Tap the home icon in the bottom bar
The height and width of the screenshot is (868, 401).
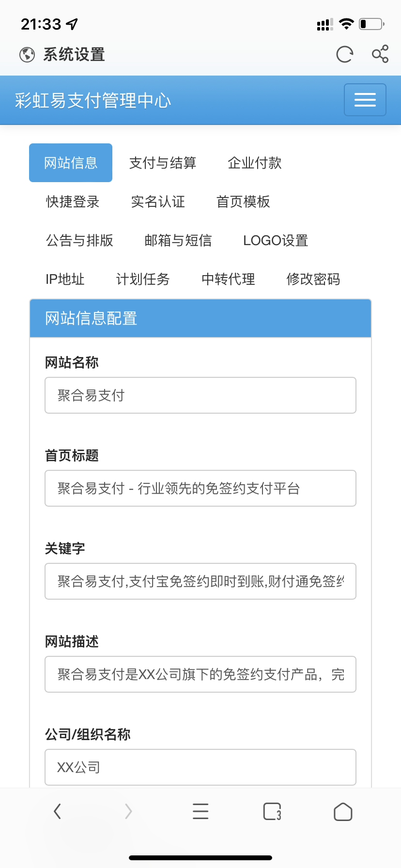click(x=342, y=811)
